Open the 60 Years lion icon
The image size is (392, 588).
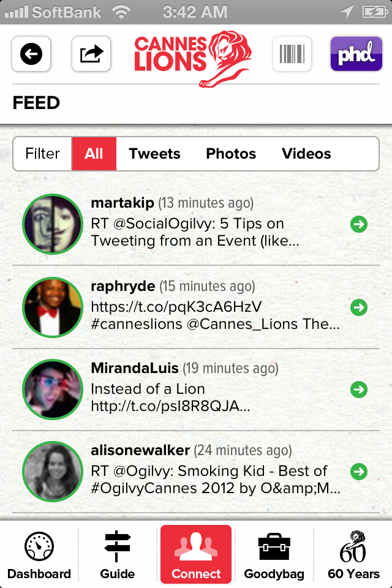[x=353, y=546]
